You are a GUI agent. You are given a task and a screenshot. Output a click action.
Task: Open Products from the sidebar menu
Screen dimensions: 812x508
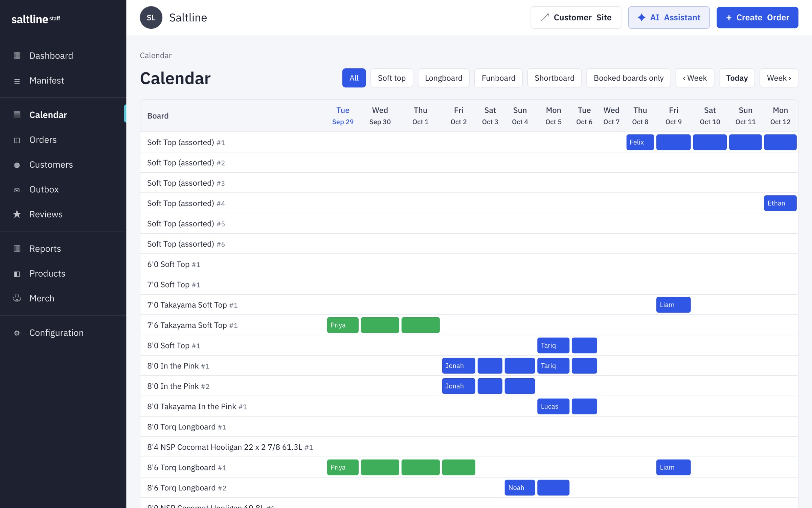coord(47,274)
